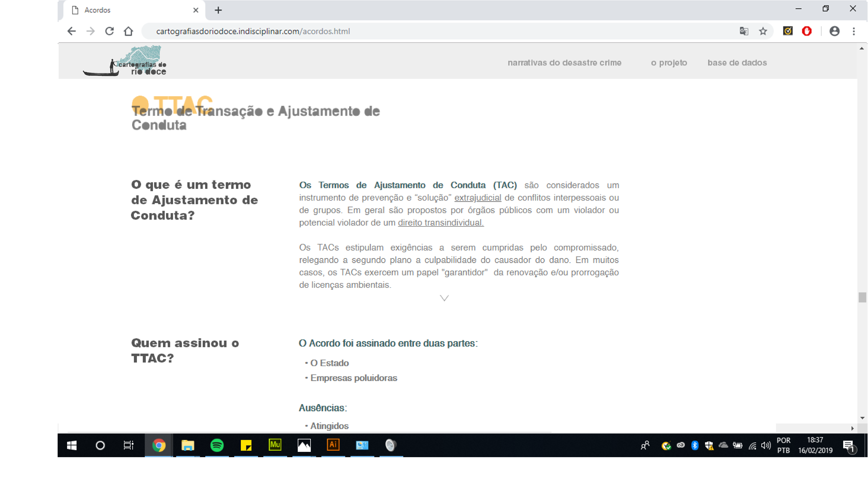This screenshot has width=868, height=489.
Task: Open the user profile icon
Action: (834, 31)
